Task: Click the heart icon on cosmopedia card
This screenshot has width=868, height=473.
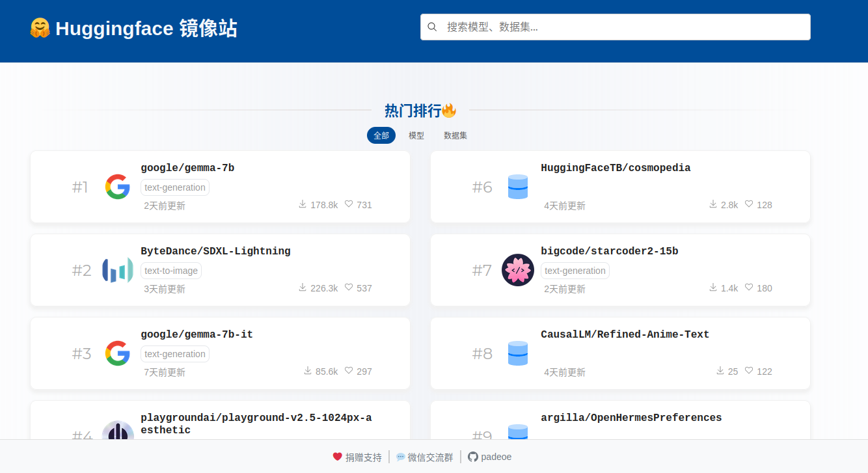Action: (x=749, y=204)
